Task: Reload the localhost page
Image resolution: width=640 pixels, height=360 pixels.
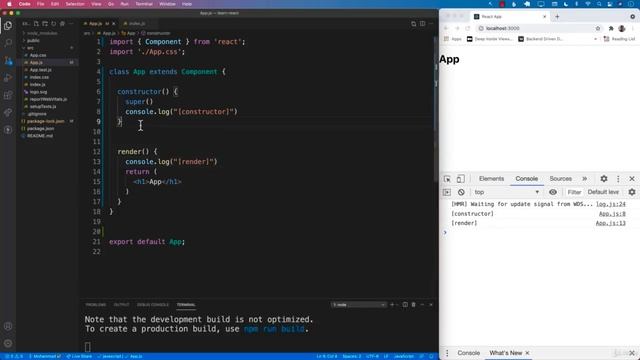Action: coord(468,28)
